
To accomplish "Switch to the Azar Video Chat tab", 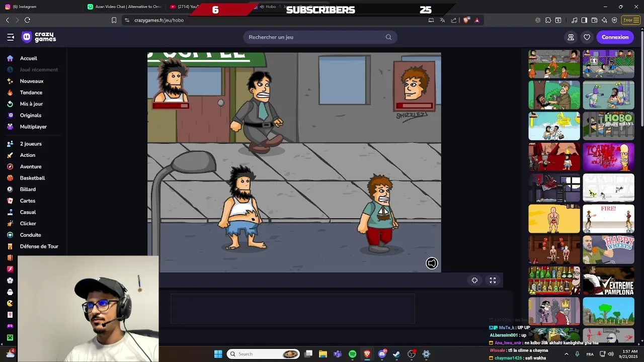I will [124, 7].
